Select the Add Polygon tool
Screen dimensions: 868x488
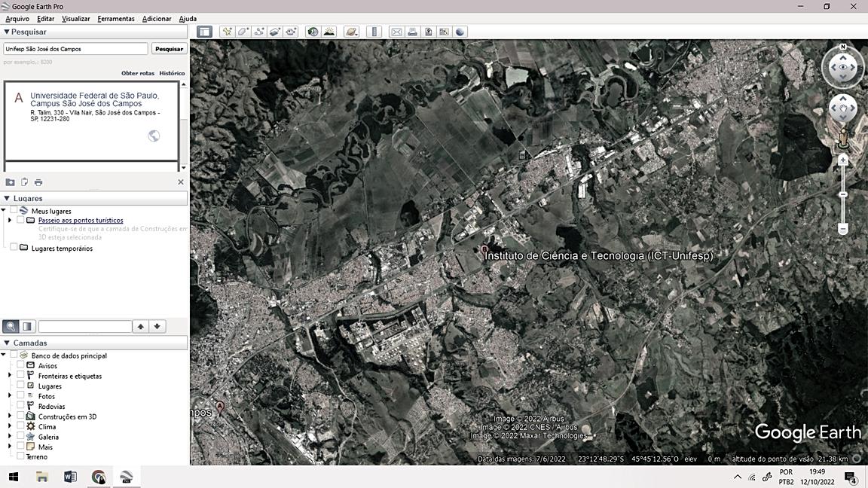[243, 32]
